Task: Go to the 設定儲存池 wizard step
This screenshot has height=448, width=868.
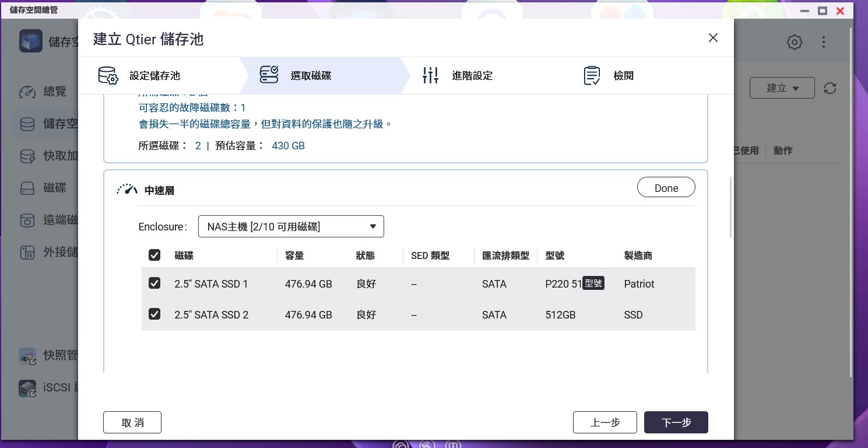Action: tap(154, 75)
